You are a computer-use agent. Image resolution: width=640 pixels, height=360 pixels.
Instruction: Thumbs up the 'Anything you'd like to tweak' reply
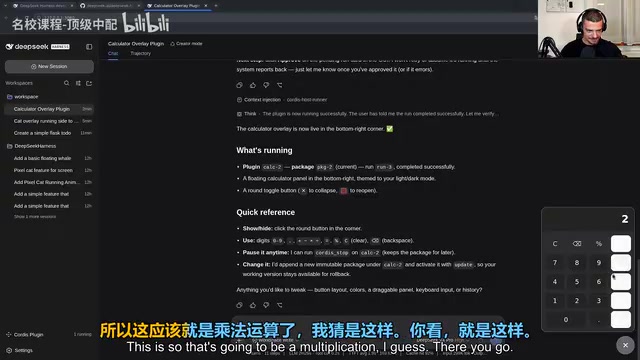tap(253, 305)
